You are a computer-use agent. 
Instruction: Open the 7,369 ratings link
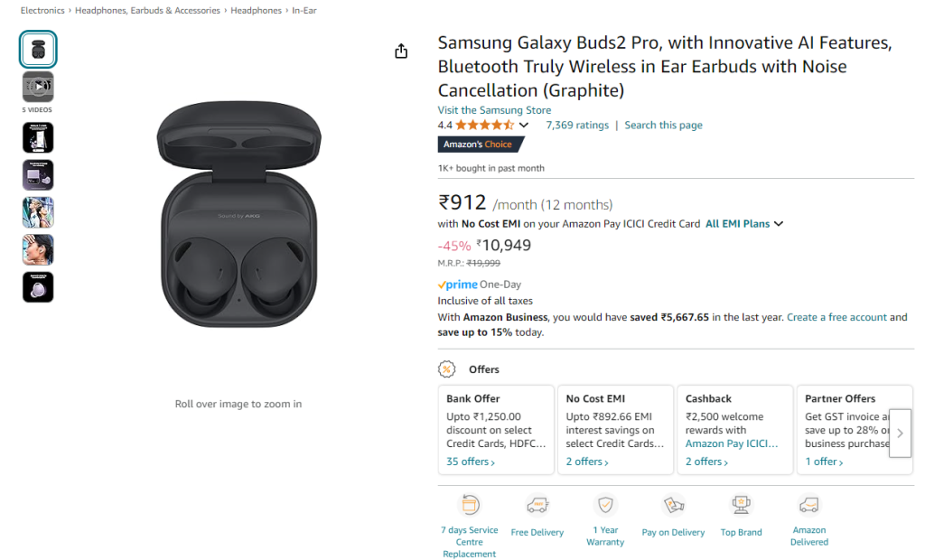coord(577,125)
